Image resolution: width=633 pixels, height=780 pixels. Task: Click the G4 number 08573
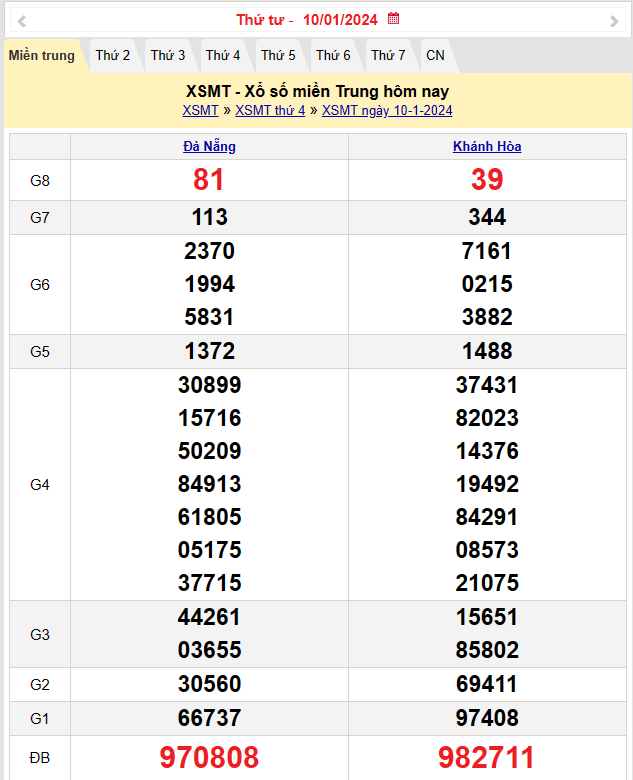tap(487, 550)
